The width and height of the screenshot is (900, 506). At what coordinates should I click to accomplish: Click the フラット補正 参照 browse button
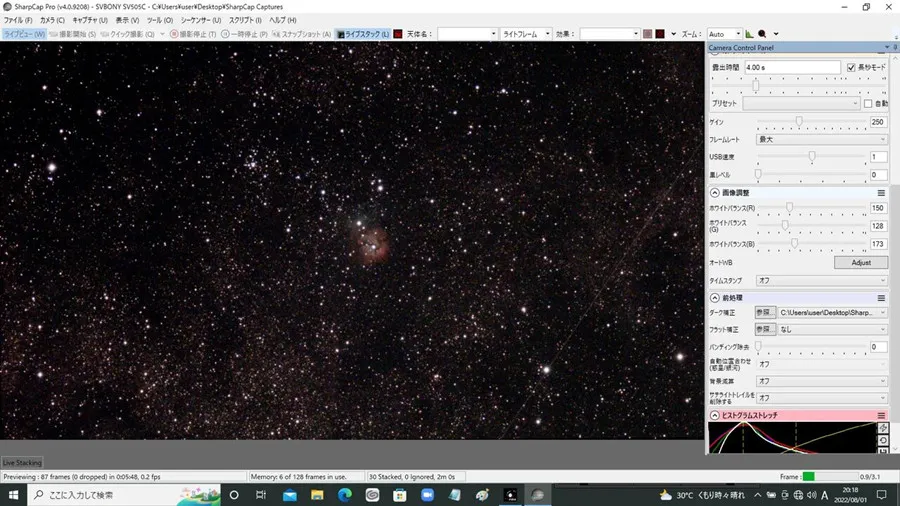click(x=765, y=329)
